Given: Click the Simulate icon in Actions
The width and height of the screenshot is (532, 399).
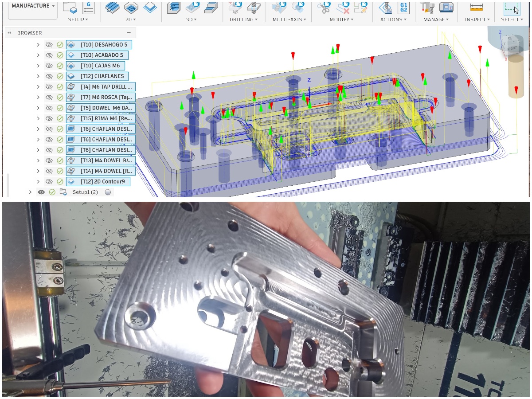Looking at the screenshot, I should (x=385, y=8).
